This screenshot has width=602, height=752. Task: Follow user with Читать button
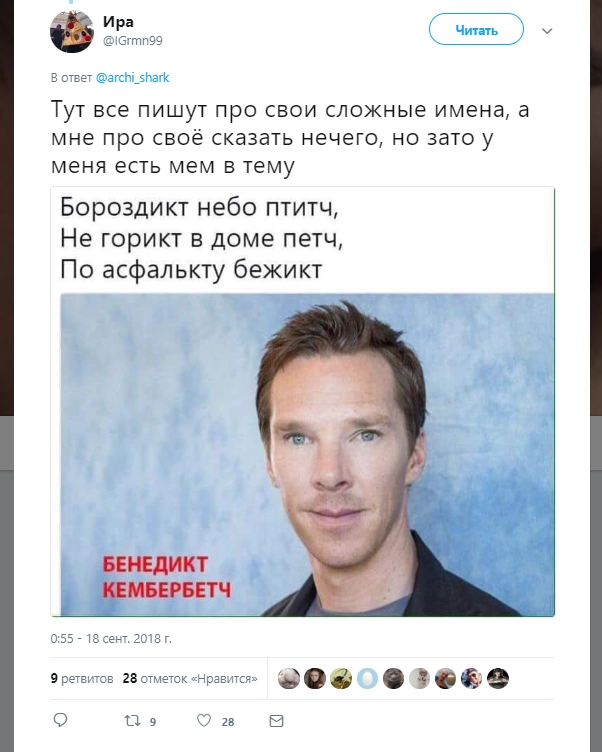point(476,30)
